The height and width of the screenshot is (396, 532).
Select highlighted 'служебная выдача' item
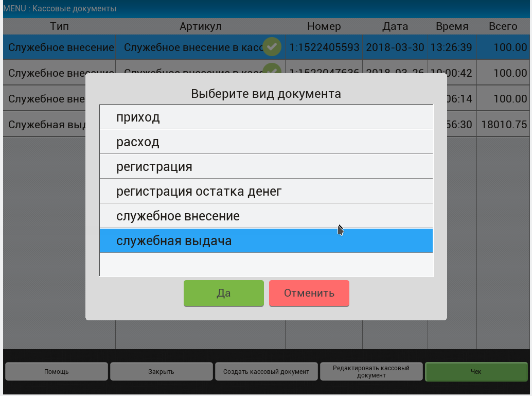click(x=266, y=240)
